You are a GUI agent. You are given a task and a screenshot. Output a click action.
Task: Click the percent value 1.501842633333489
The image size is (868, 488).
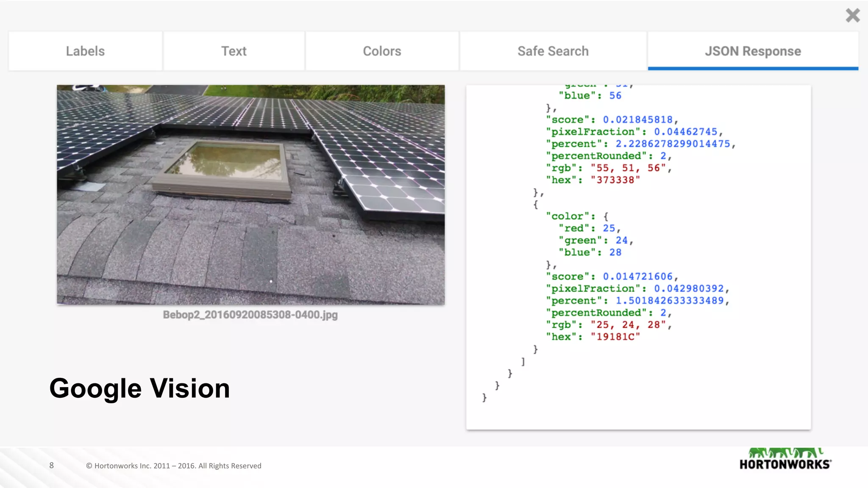click(669, 301)
